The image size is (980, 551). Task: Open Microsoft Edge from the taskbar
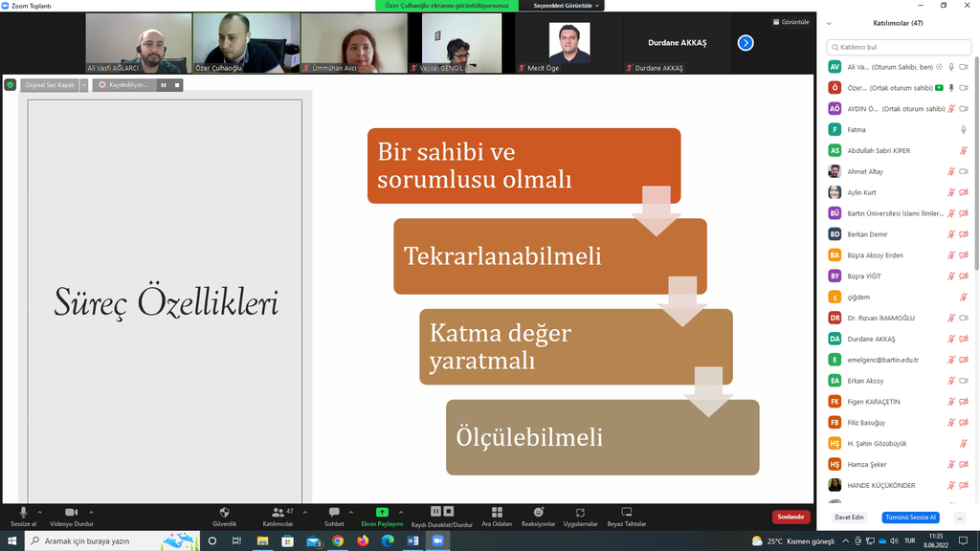[x=388, y=541]
